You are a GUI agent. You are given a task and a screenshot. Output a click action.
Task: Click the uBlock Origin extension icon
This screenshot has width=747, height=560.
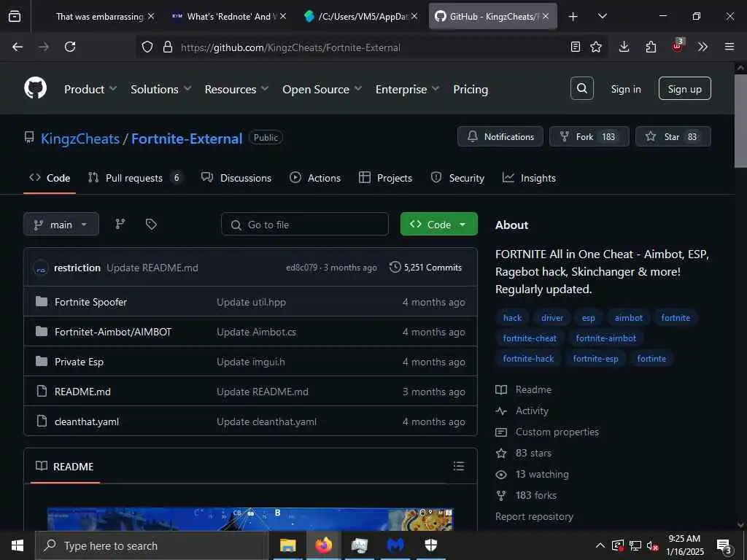677,46
